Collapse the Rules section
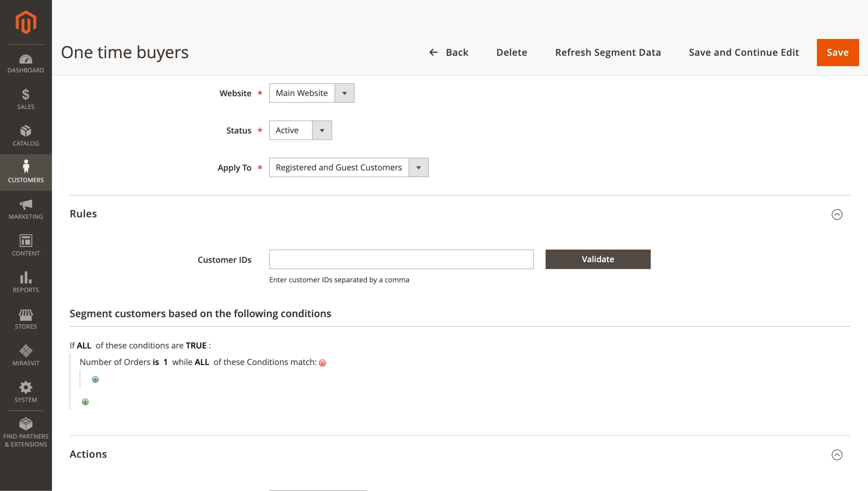 click(x=837, y=214)
